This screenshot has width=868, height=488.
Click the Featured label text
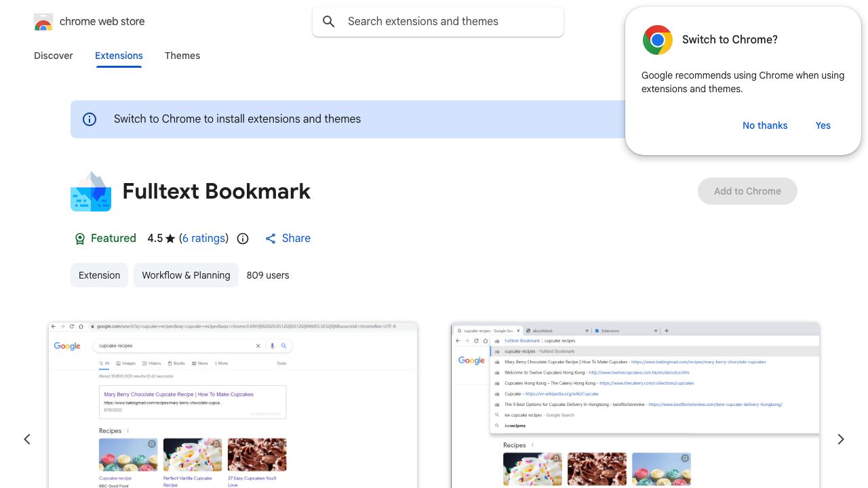(113, 239)
